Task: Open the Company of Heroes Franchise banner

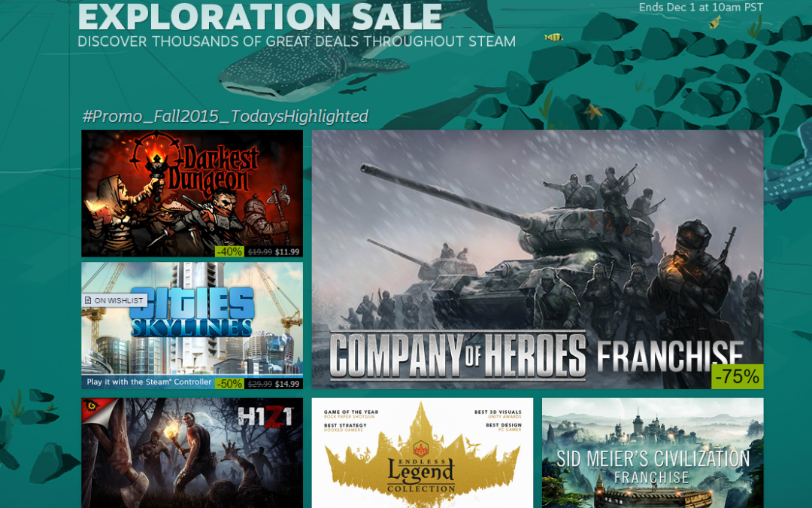Action: [538, 259]
